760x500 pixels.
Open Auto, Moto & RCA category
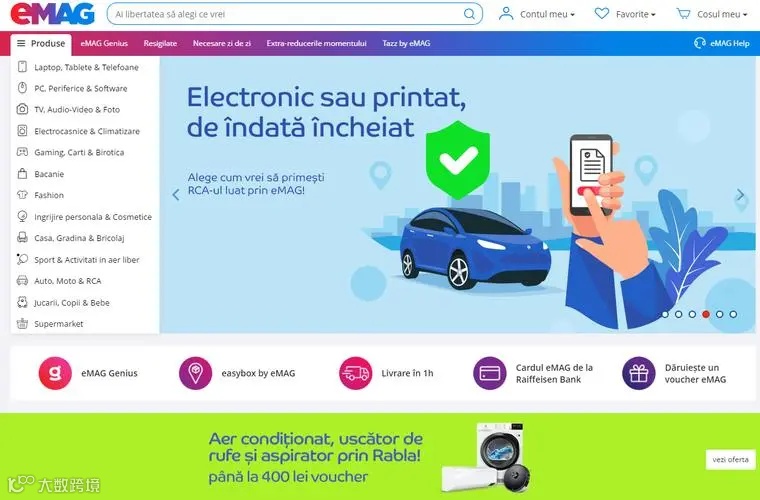(x=68, y=281)
